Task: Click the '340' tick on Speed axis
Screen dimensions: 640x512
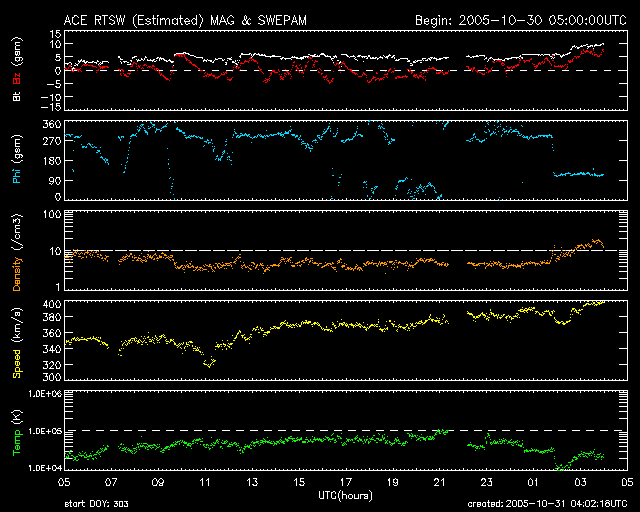Action: [x=52, y=349]
